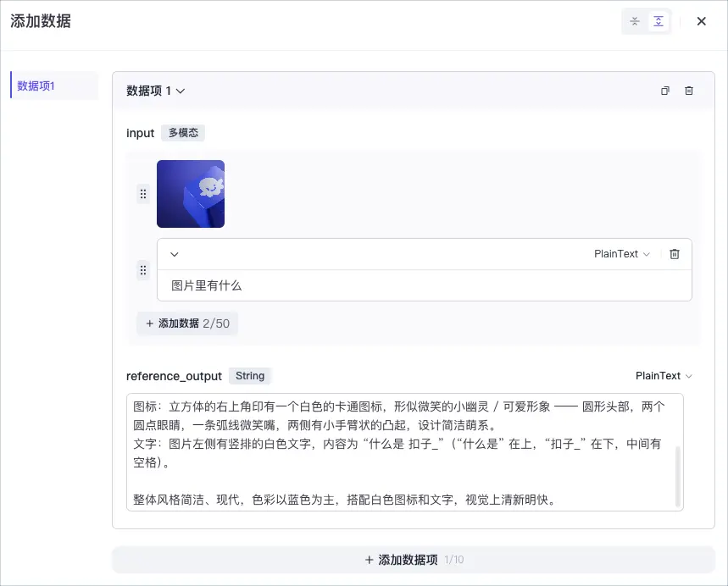Viewport: 728px width, 586px height.
Task: Click the 图片里有什么 text field
Action: pyautogui.click(x=425, y=285)
